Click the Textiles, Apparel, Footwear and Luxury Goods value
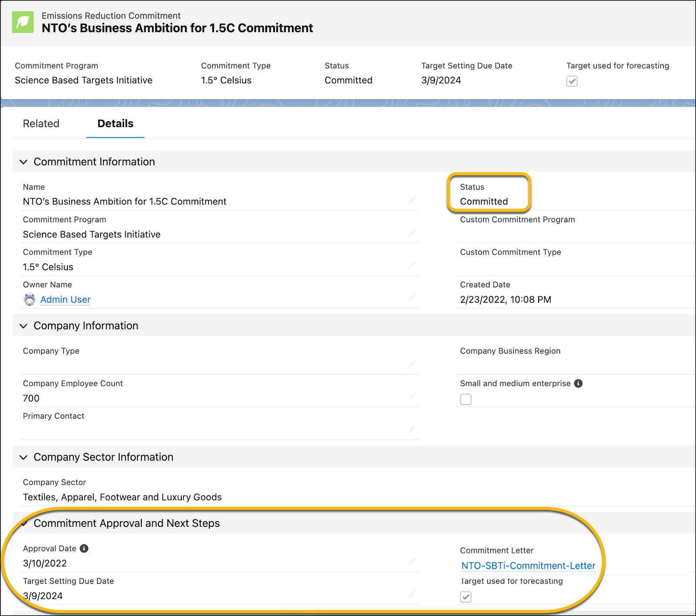Viewport: 696px width, 616px height. 122,497
